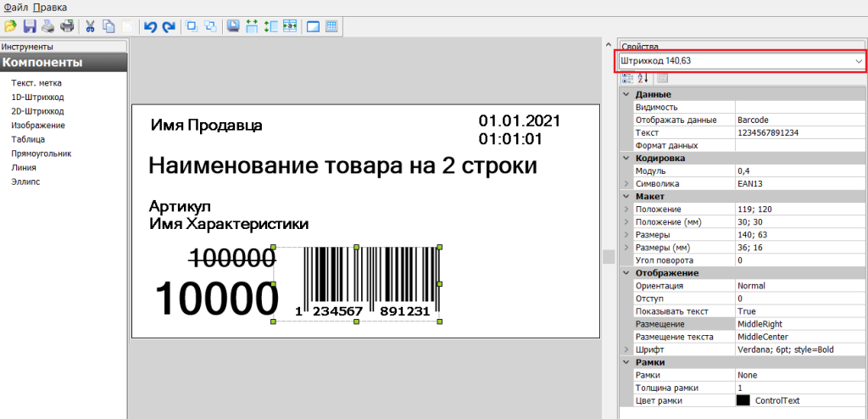Select the Эллипс component
868x419 pixels.
click(x=25, y=182)
